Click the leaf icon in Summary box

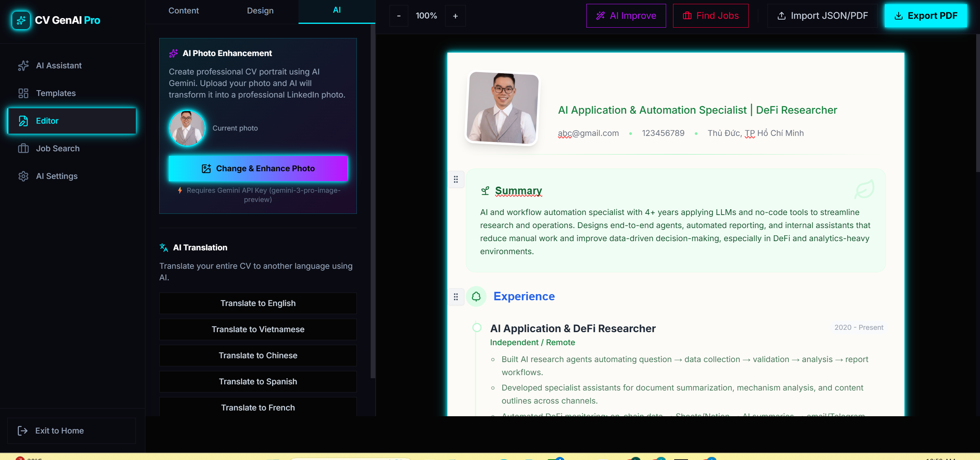[864, 189]
